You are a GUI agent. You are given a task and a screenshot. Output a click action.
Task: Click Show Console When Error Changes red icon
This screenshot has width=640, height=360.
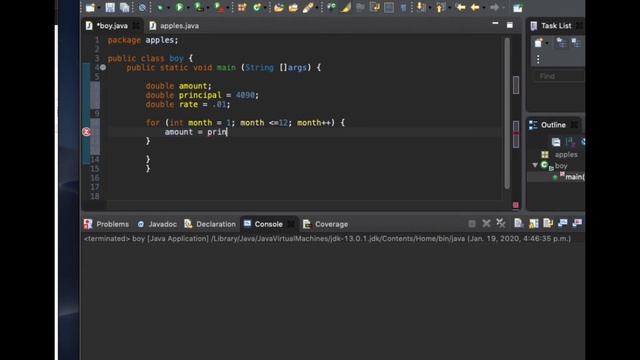[x=577, y=223]
